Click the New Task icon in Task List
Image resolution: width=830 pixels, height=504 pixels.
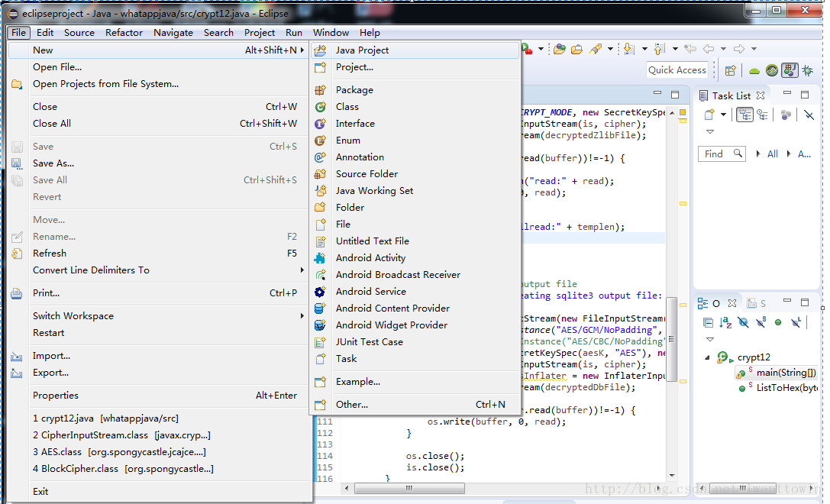coord(709,115)
